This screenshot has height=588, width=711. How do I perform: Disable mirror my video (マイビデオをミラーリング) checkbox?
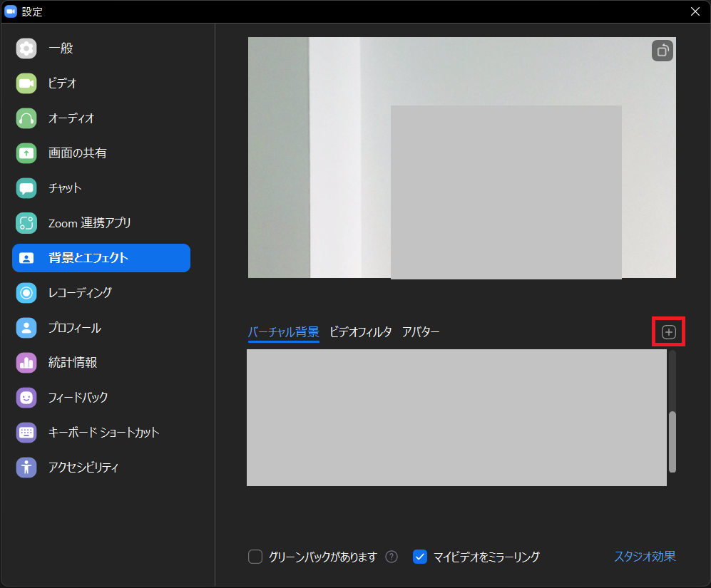click(420, 557)
